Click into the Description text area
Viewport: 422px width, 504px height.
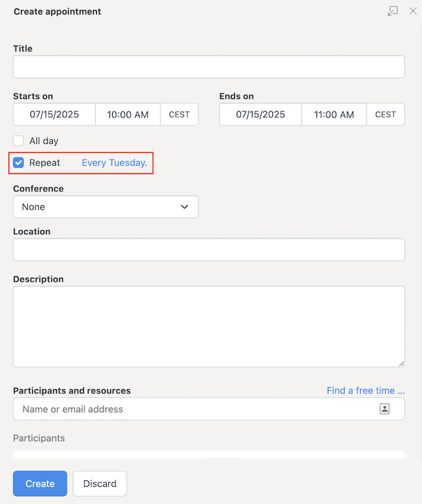point(209,327)
